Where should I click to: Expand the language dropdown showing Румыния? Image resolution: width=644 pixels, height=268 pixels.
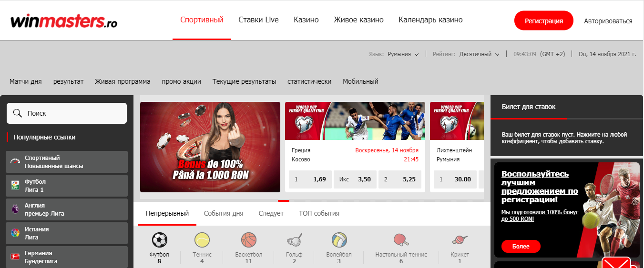point(403,54)
